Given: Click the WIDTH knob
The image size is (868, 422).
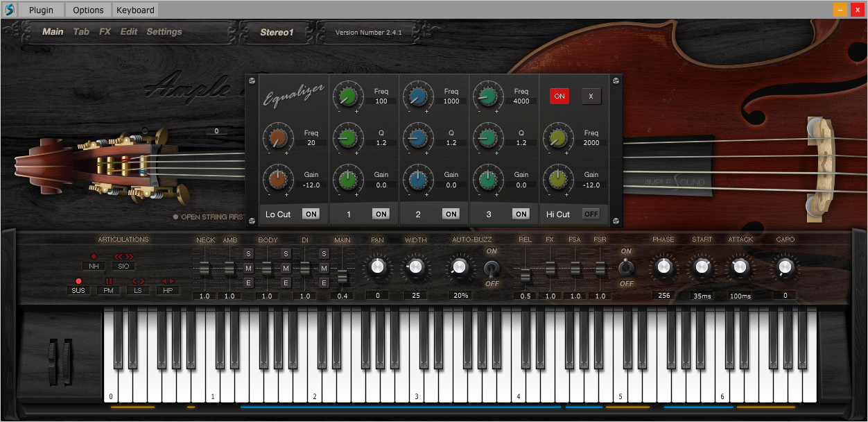Looking at the screenshot, I should point(415,267).
